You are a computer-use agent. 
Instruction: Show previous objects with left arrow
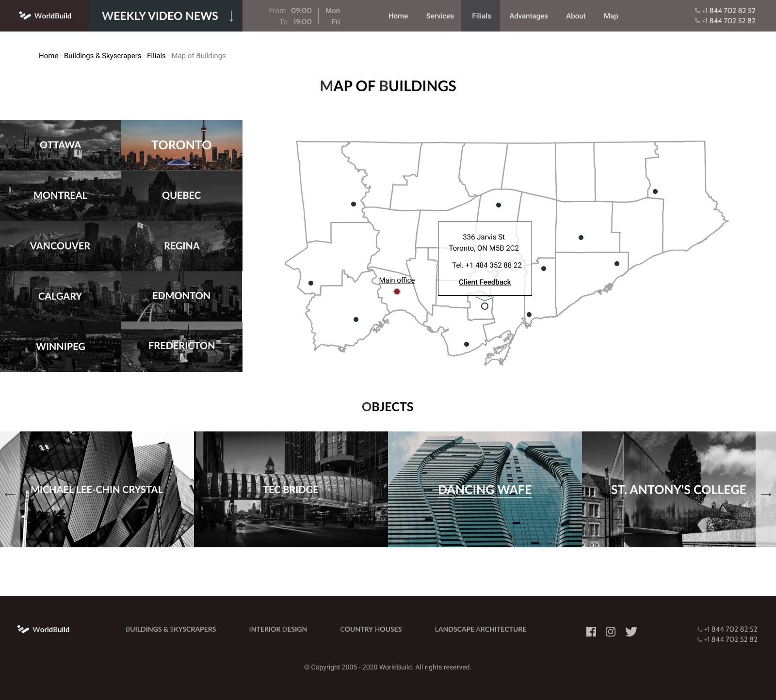point(10,494)
